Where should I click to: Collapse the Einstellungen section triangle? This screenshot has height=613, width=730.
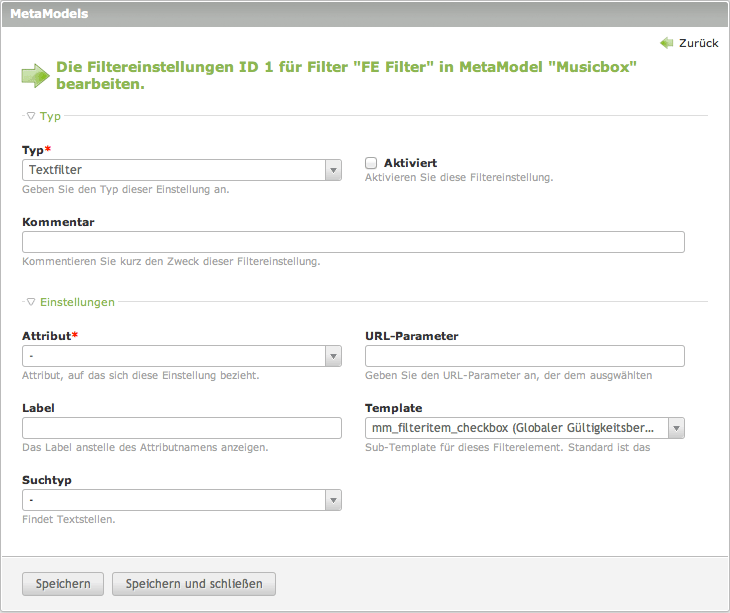tap(31, 301)
